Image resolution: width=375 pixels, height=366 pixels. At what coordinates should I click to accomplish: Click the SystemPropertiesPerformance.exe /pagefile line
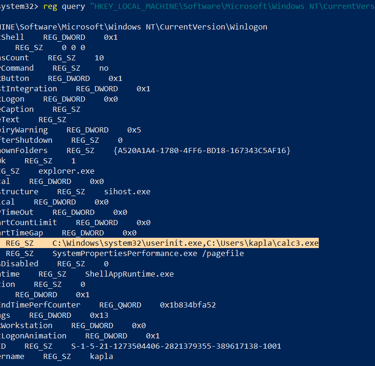tap(148, 253)
